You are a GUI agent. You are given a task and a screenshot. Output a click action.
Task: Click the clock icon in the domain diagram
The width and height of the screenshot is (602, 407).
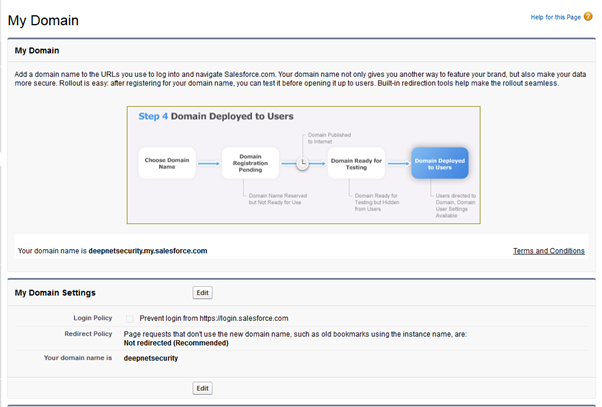coord(303,164)
